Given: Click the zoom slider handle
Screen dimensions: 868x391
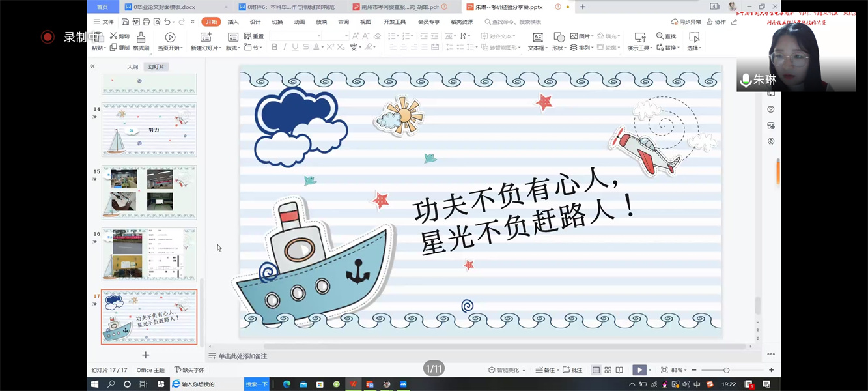Looking at the screenshot, I should [726, 370].
